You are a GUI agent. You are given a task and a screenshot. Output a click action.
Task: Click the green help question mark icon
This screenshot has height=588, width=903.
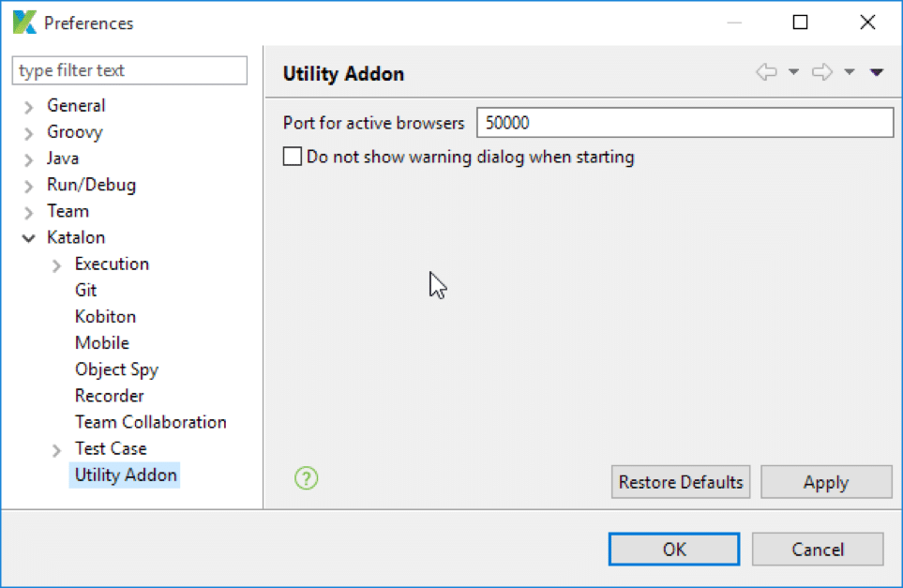point(306,478)
